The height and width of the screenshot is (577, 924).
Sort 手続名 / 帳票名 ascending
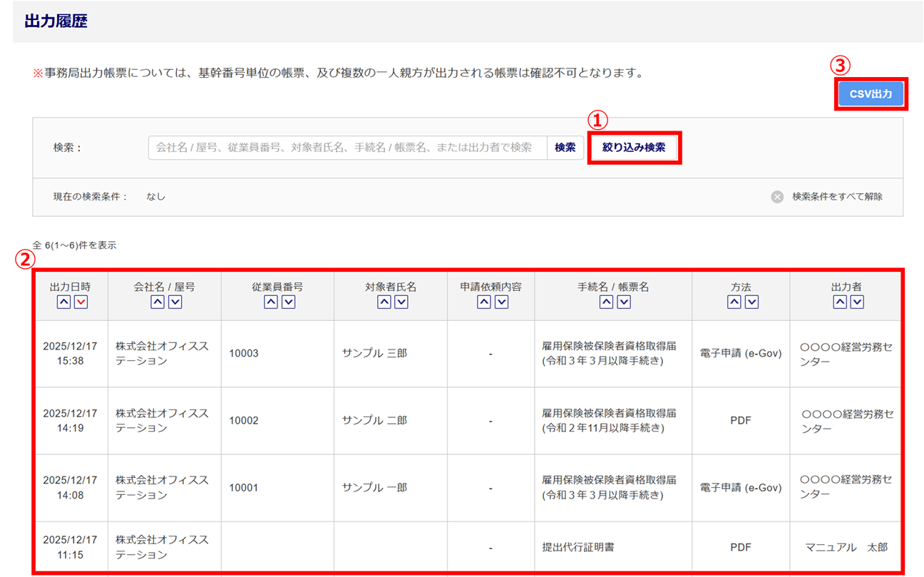[x=606, y=302]
